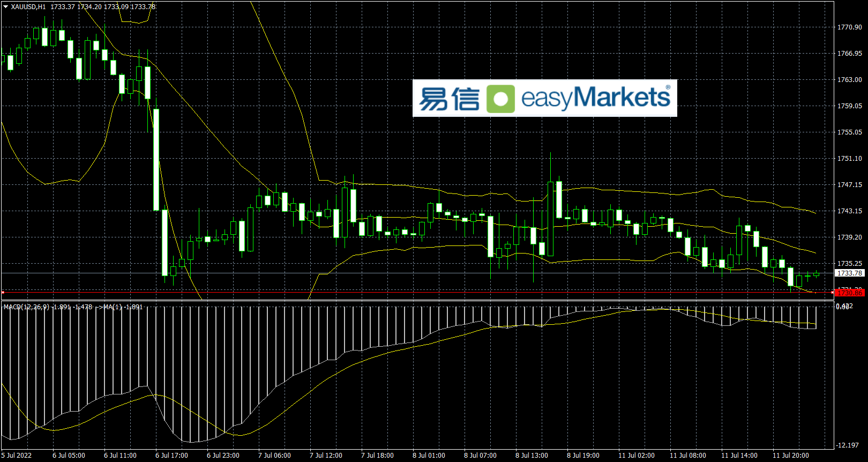
Task: Click the 8 Jul 01:00 time label
Action: [429, 456]
